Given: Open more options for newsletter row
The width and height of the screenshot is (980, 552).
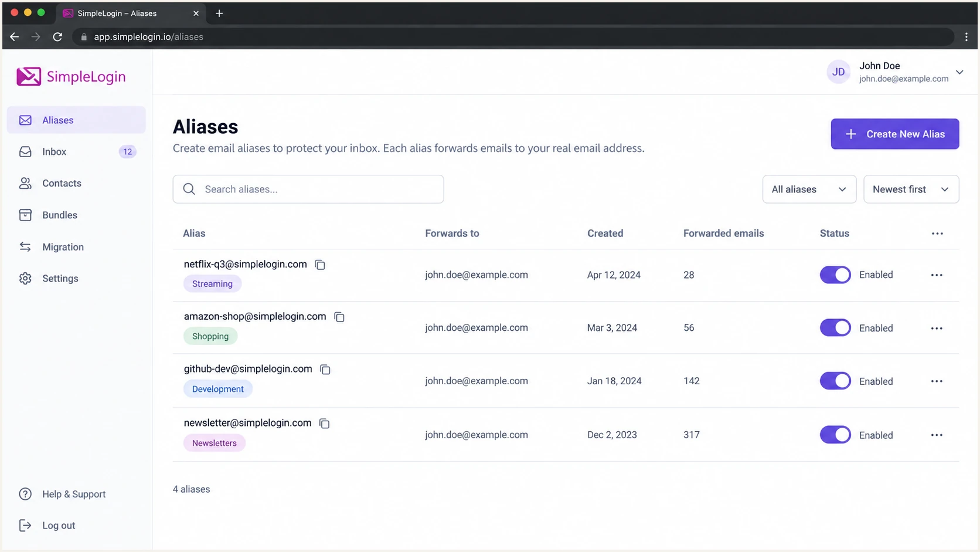Looking at the screenshot, I should pyautogui.click(x=937, y=435).
